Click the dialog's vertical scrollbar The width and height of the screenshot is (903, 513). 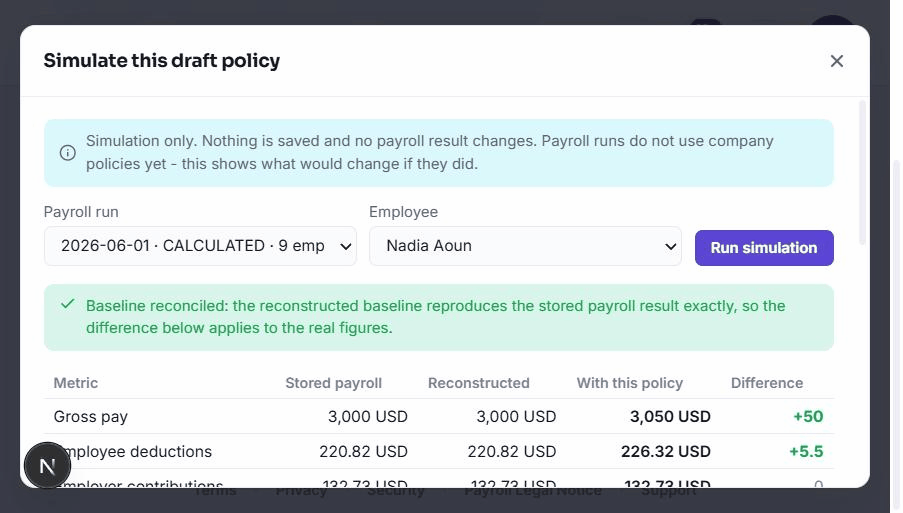(862, 173)
